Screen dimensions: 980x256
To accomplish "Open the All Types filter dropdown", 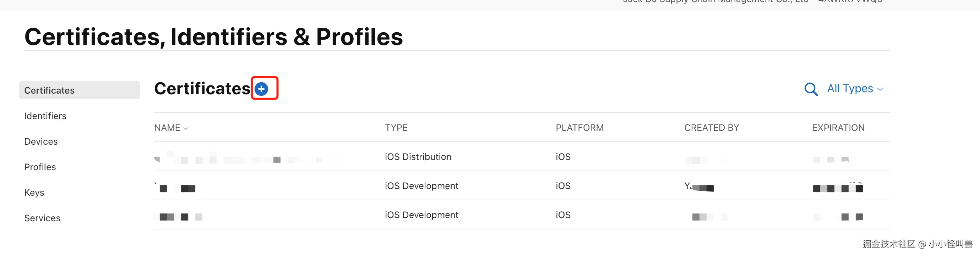I will pyautogui.click(x=850, y=89).
